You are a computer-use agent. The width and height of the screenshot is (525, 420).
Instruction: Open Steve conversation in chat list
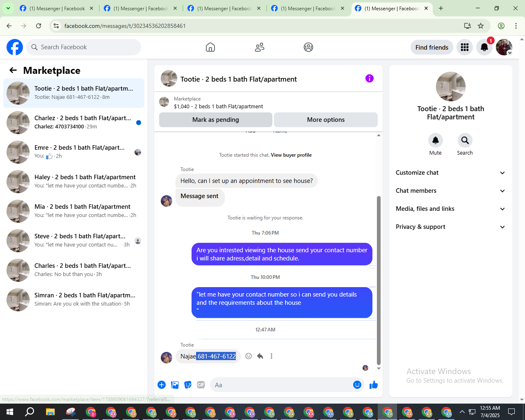pos(74,241)
